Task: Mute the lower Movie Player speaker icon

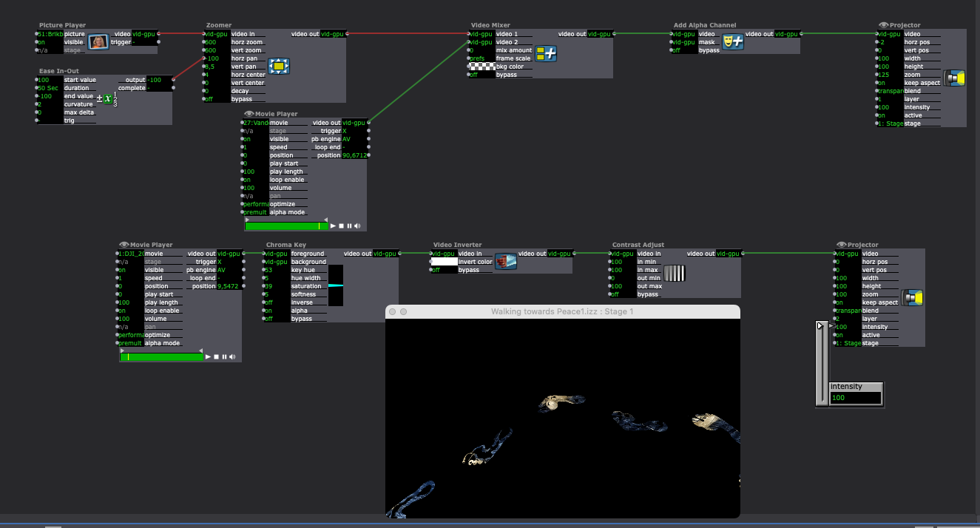Action: [233, 357]
